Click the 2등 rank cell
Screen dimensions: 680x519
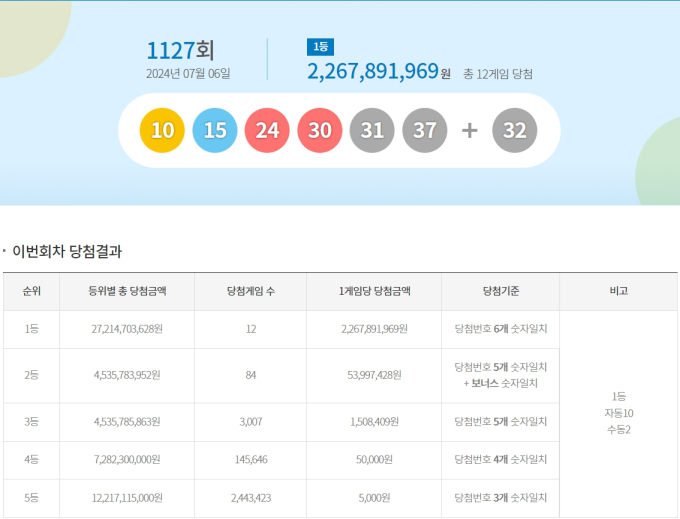[x=31, y=375]
